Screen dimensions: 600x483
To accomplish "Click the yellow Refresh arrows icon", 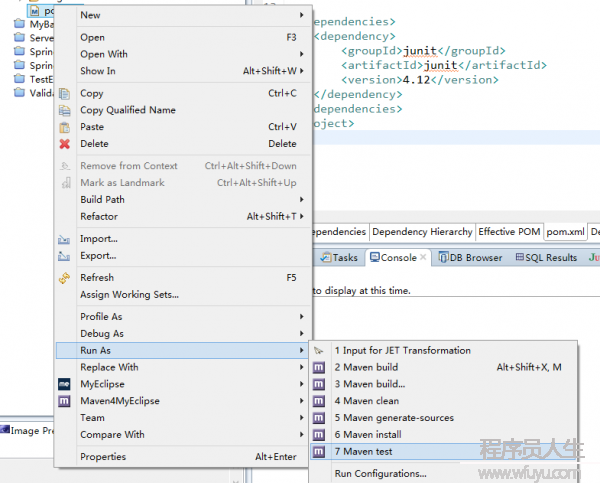I will coord(64,278).
